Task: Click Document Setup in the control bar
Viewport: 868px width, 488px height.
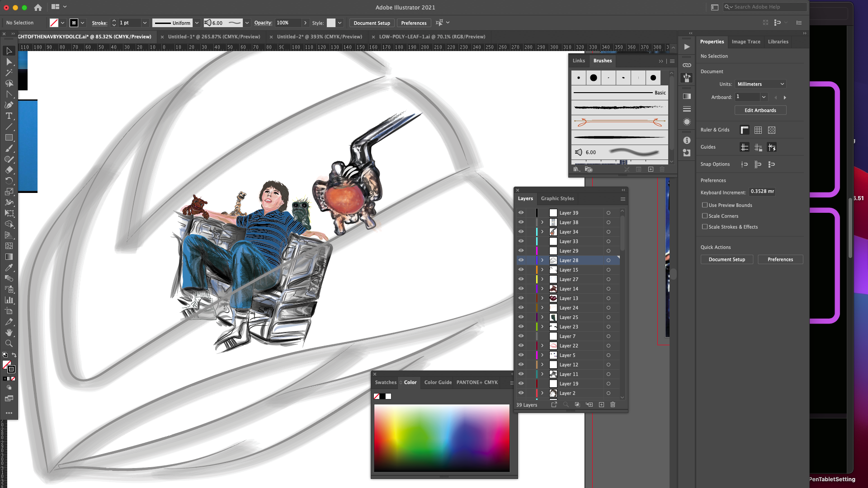Action: coord(372,23)
